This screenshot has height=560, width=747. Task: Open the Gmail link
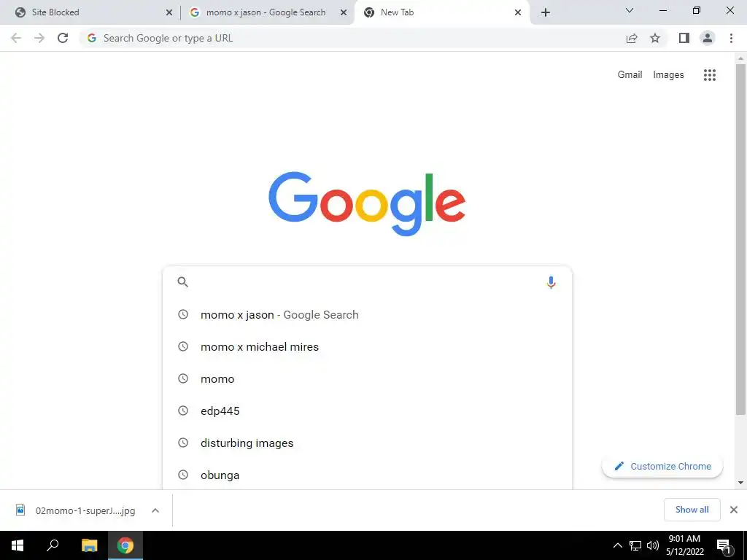click(x=630, y=75)
